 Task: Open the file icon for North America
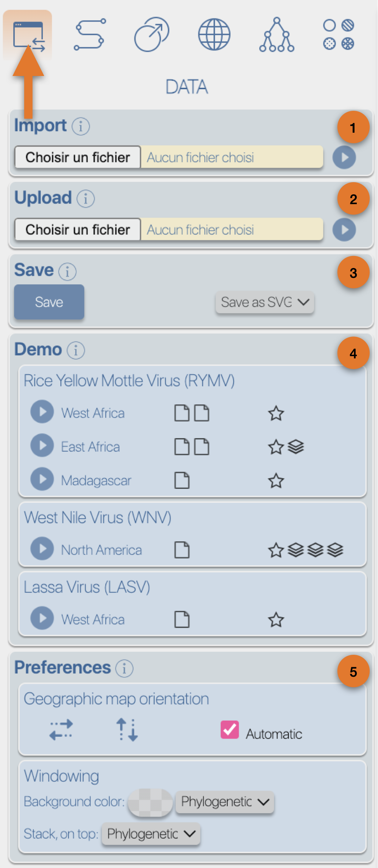point(182,550)
